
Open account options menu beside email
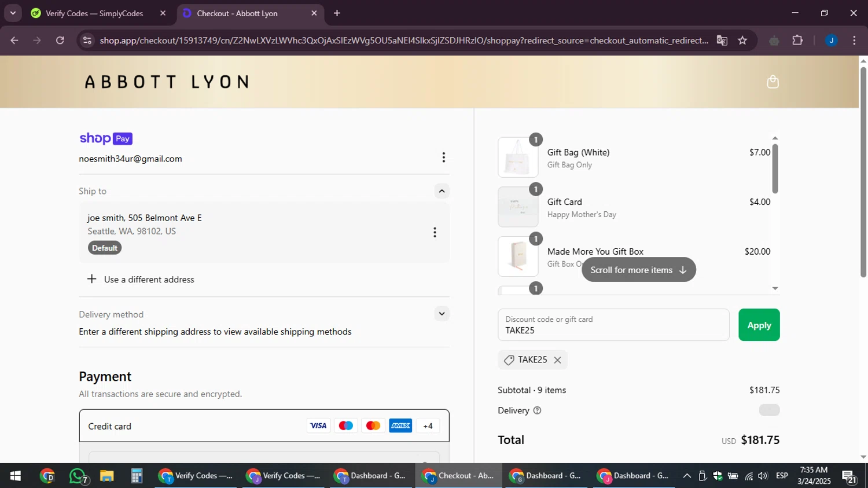click(443, 157)
